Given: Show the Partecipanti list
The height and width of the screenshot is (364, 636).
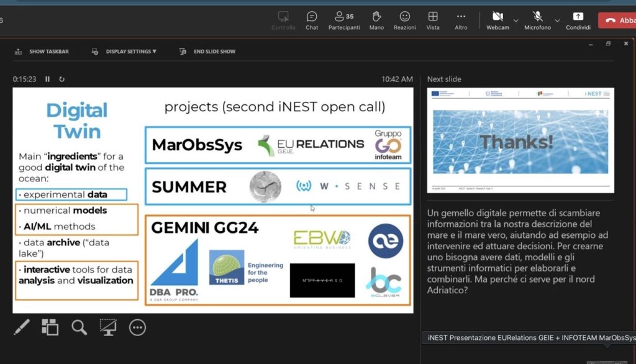Looking at the screenshot, I should coord(344,20).
